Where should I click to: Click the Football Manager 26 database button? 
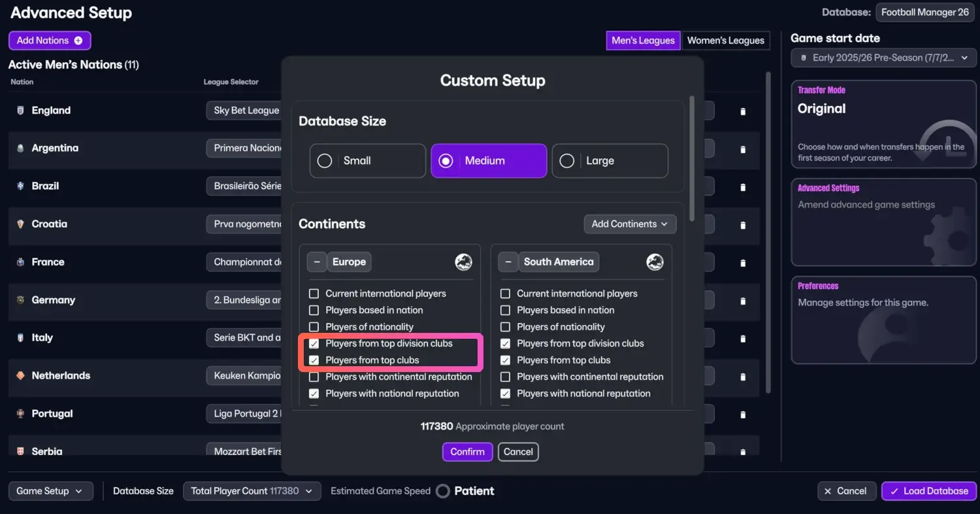(x=925, y=12)
